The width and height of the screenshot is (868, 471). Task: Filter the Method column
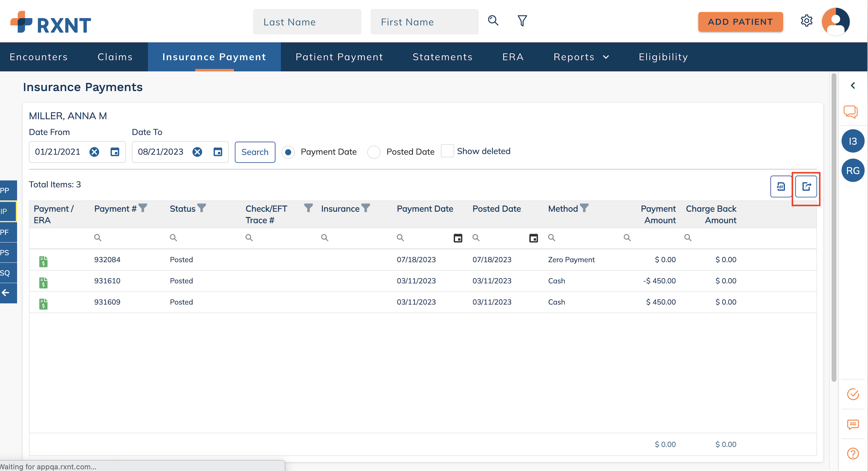(x=584, y=208)
